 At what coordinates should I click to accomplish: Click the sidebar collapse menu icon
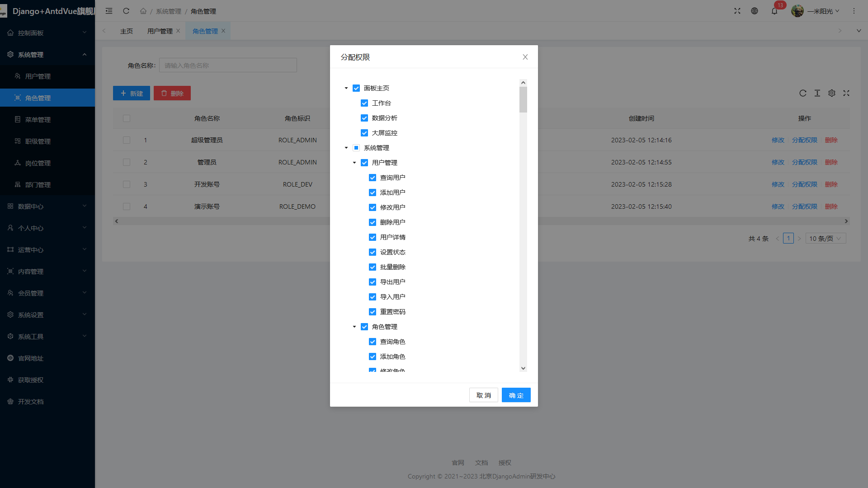click(x=109, y=11)
